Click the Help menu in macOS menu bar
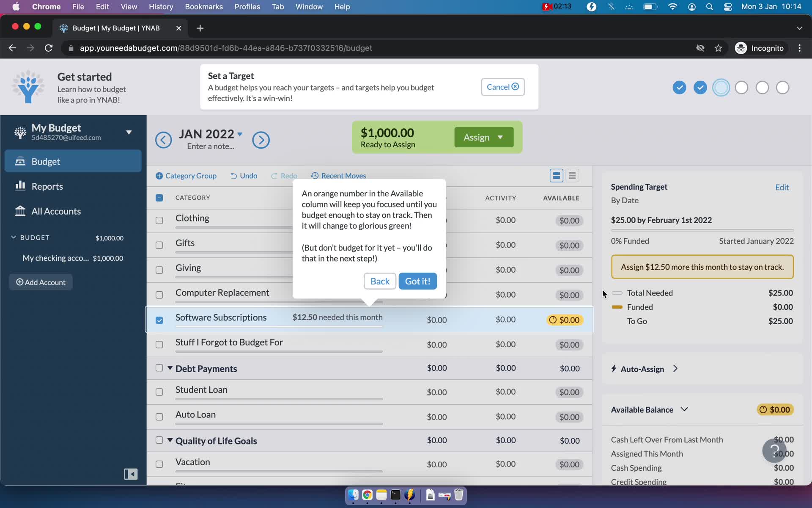 (342, 6)
